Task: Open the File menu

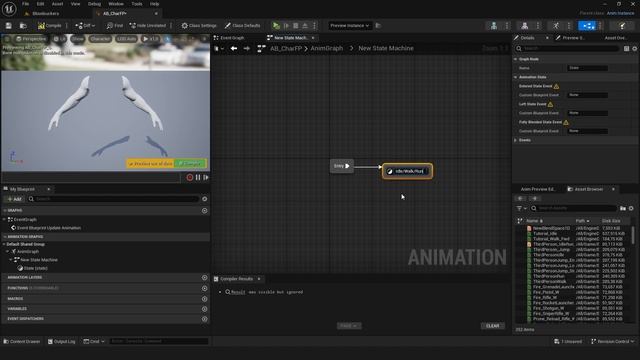Action: coord(25,4)
